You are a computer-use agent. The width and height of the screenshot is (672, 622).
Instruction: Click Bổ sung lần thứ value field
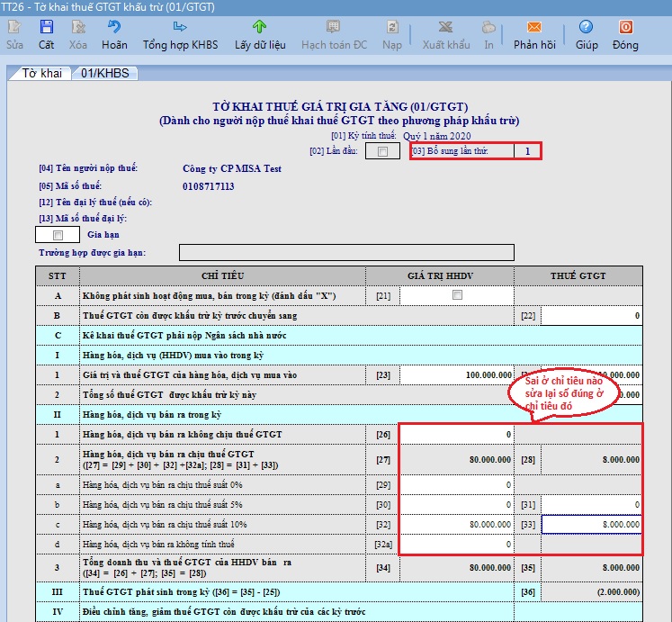coord(527,151)
